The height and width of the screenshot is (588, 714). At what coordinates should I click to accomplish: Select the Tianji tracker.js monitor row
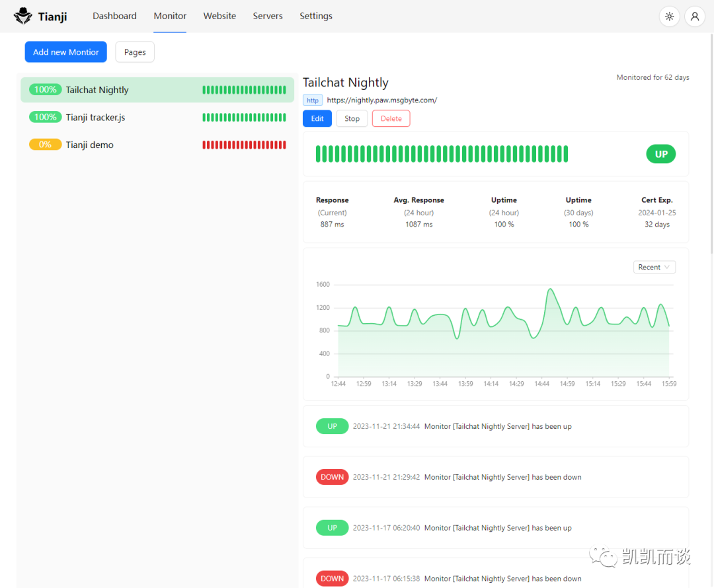pyautogui.click(x=157, y=118)
